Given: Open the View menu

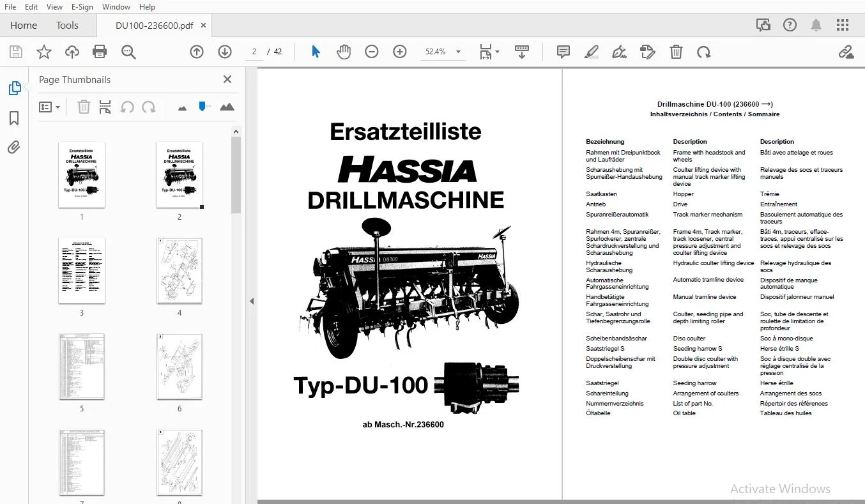Looking at the screenshot, I should (x=55, y=6).
